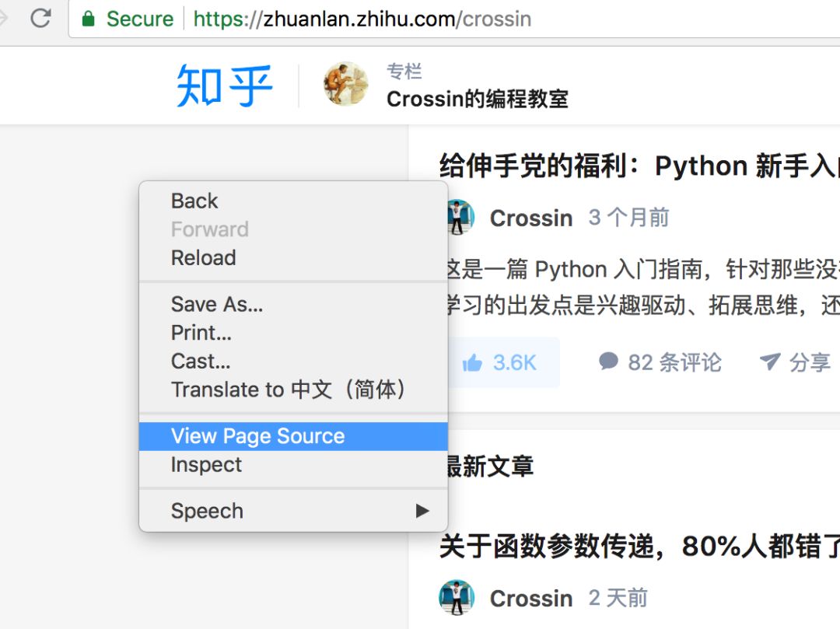The height and width of the screenshot is (629, 840).
Task: Open article 给伸手党的福利 Python 新手入门
Action: pos(639,166)
